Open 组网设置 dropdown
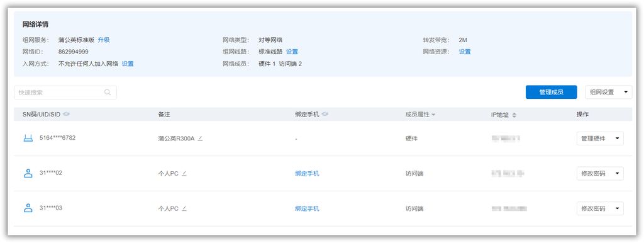The height and width of the screenshot is (243, 644). pyautogui.click(x=608, y=92)
